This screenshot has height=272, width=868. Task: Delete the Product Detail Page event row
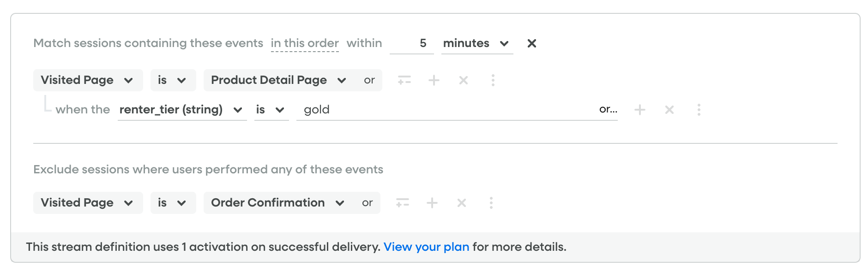(464, 80)
